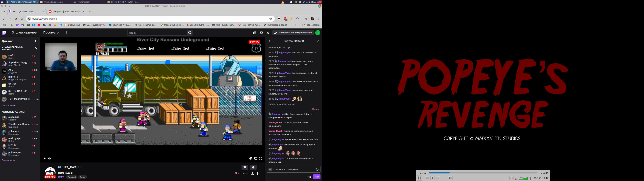Enter fullscreen in the Twitch player
Viewport: 644px width, 181px height.
point(261,158)
